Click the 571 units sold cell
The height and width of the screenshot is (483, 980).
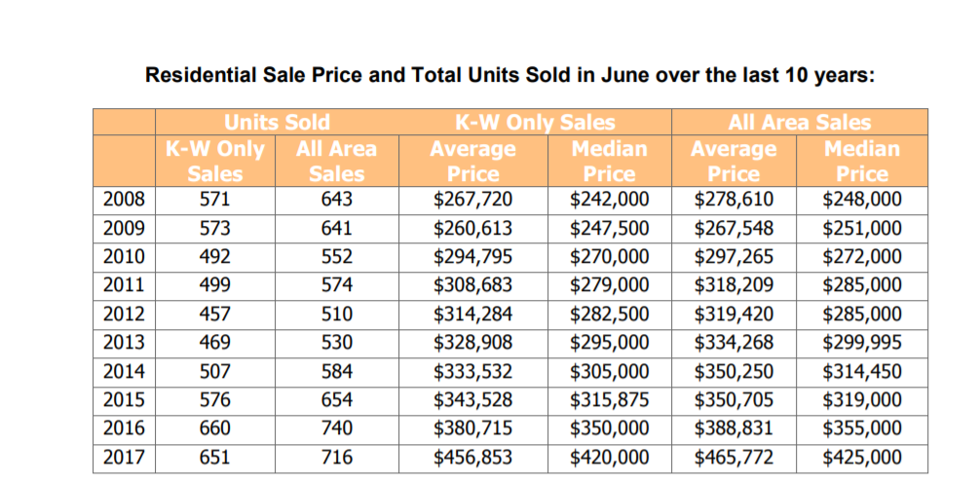(214, 201)
